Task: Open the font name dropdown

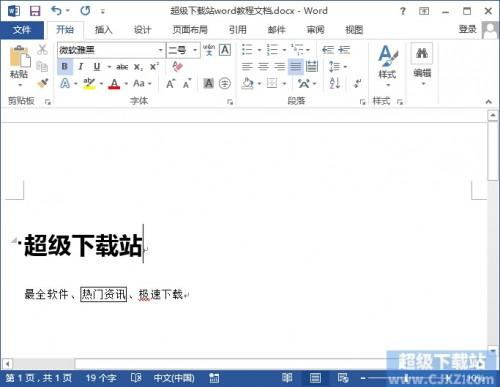Action: coord(160,50)
